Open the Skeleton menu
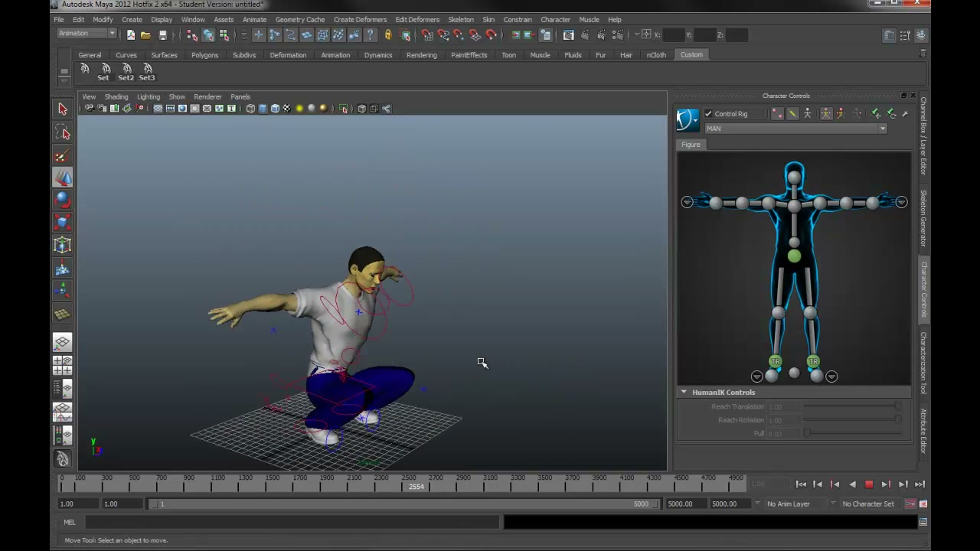 (460, 19)
